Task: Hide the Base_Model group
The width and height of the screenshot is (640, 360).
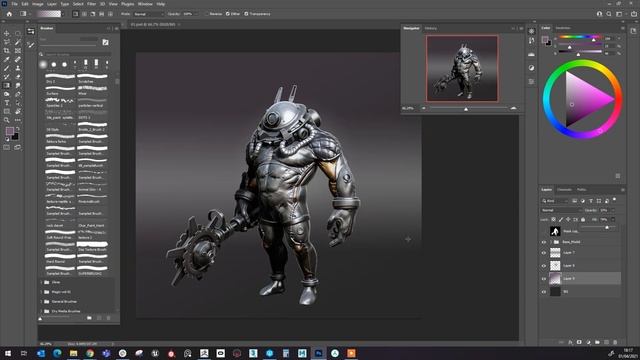Action: (x=544, y=242)
